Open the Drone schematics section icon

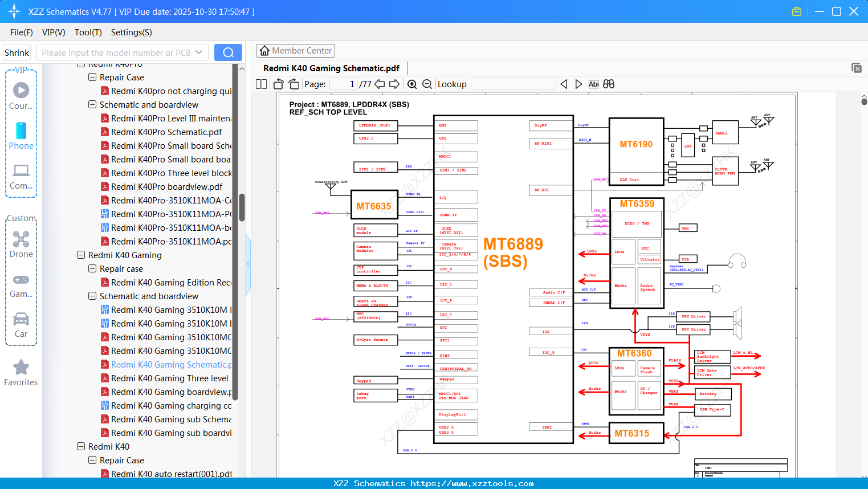point(21,241)
